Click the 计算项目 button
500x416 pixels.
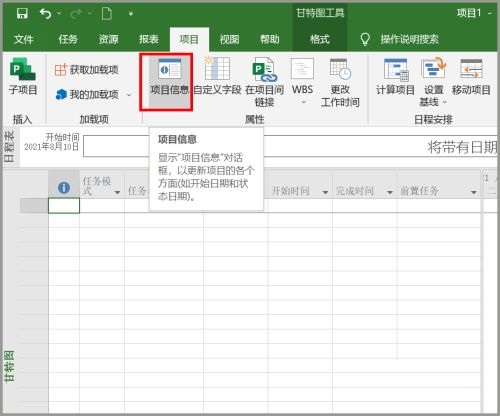(395, 77)
